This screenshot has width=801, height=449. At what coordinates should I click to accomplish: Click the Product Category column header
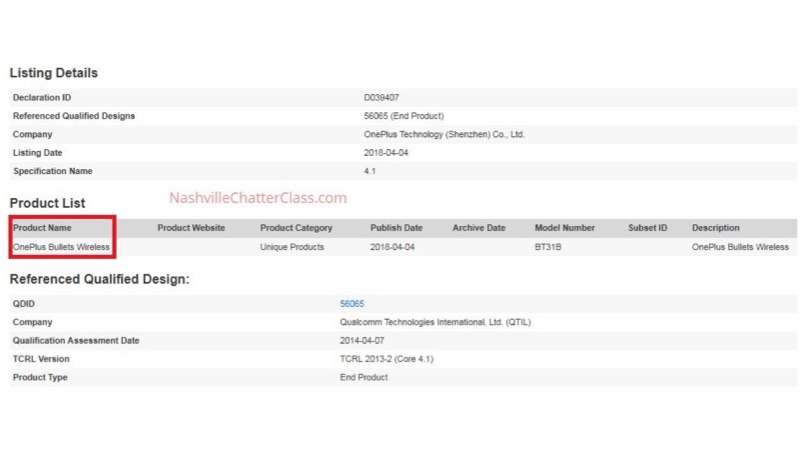[296, 228]
